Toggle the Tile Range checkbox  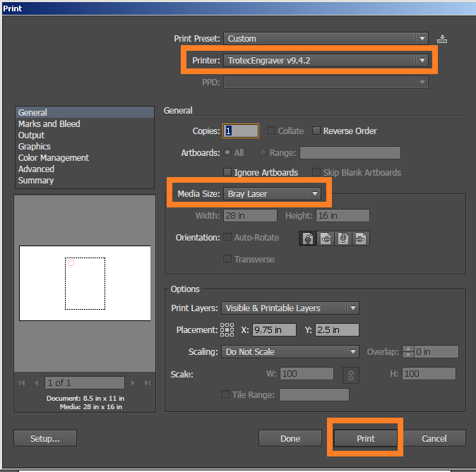pyautogui.click(x=225, y=394)
